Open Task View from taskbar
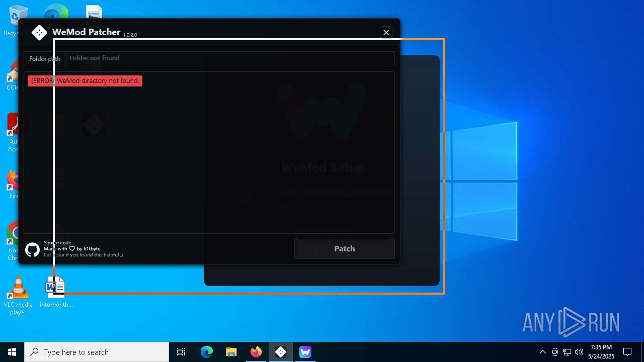Screen dimensions: 644x362 [181, 352]
